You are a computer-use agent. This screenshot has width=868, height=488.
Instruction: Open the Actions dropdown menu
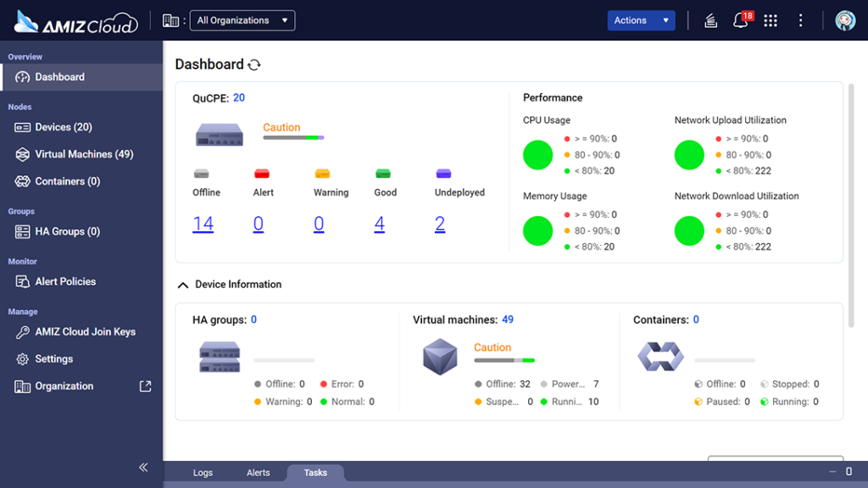641,19
